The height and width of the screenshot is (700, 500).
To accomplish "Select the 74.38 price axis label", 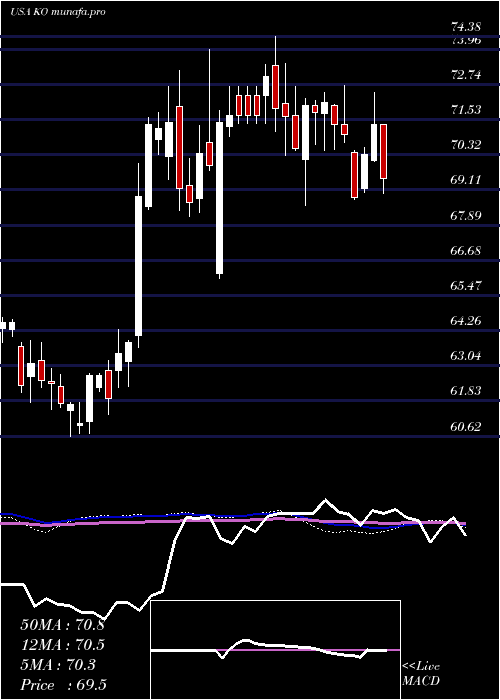I will [466, 27].
